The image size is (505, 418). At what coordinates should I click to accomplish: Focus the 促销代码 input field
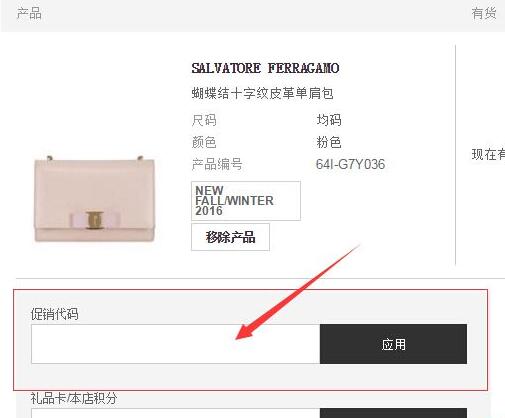point(176,344)
